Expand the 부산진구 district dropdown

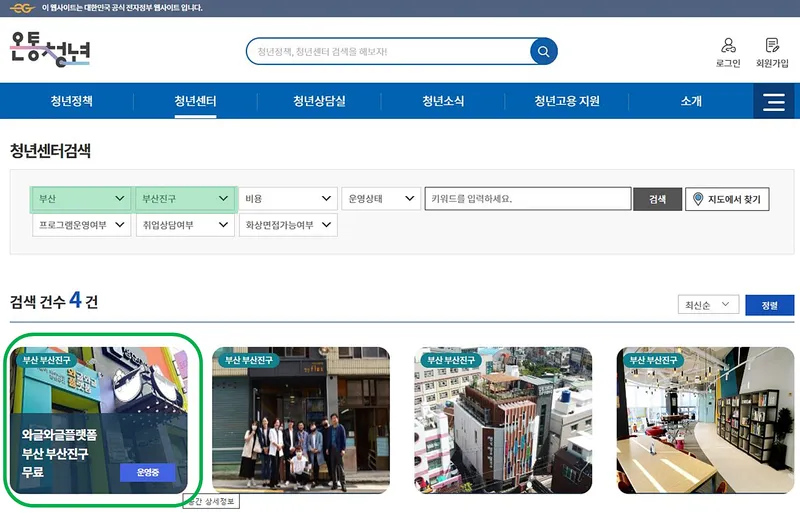[x=184, y=199]
